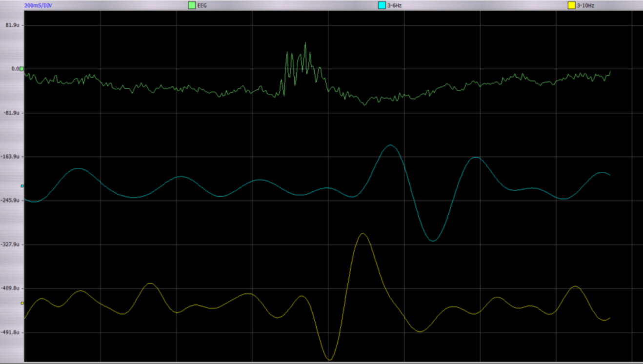The height and width of the screenshot is (364, 643).
Task: Click the cyan 3-6Hz channel color swatch
Action: coord(382,5)
